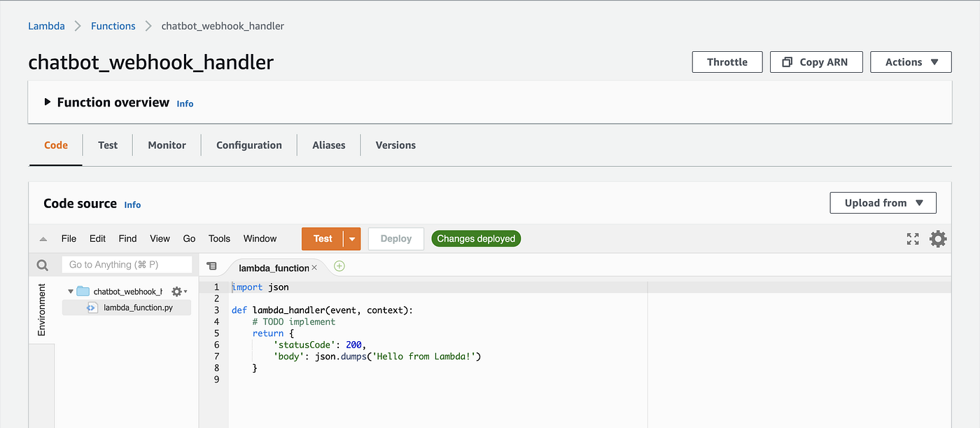Open the Actions dropdown
Image resolution: width=980 pixels, height=428 pixels.
coord(910,62)
